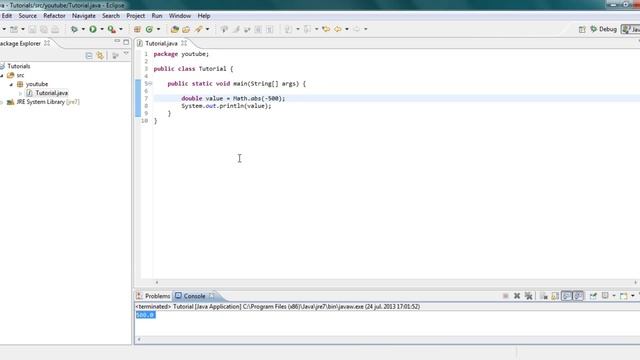The height and width of the screenshot is (360, 640).
Task: Open the Package Explorer view menu triangle
Action: [x=126, y=53]
